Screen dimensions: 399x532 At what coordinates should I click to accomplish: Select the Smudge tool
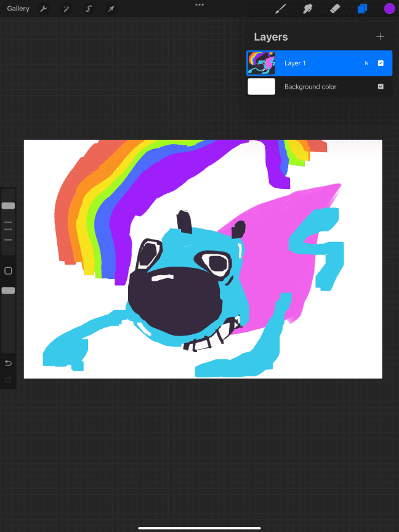click(x=307, y=9)
